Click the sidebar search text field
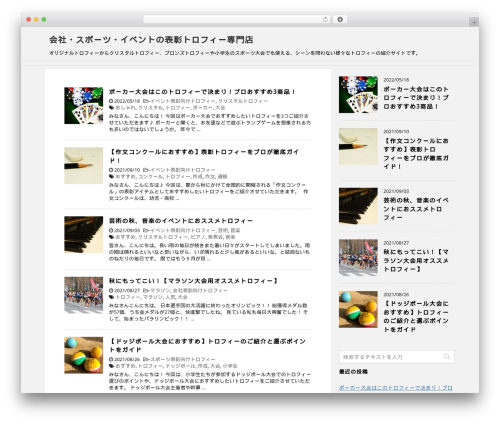This screenshot has height=423, width=500. 391,357
